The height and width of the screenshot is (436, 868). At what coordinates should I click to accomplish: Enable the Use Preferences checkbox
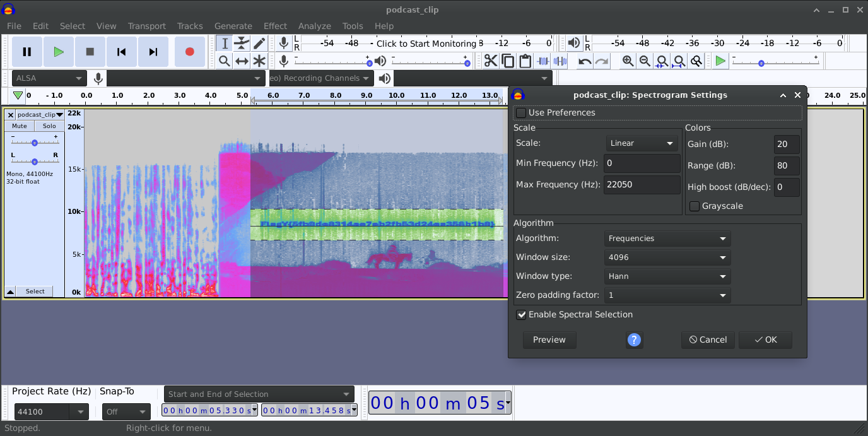[x=521, y=113]
